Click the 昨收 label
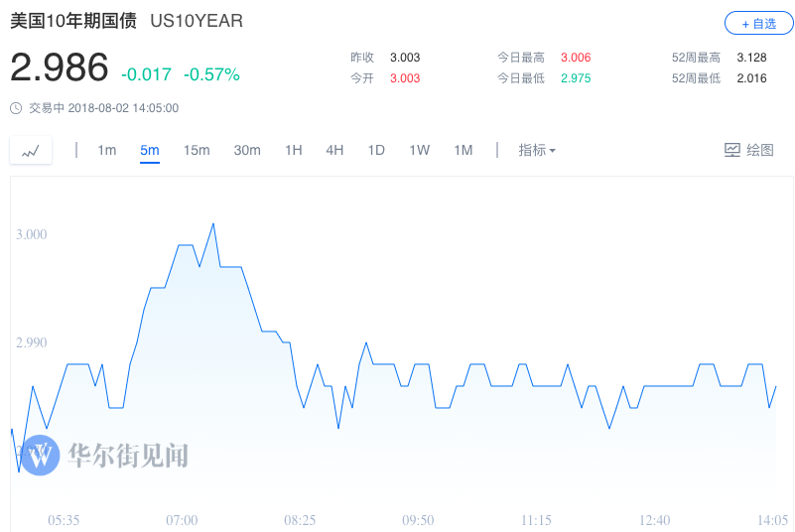Viewport: 795px width, 532px height. (x=362, y=58)
